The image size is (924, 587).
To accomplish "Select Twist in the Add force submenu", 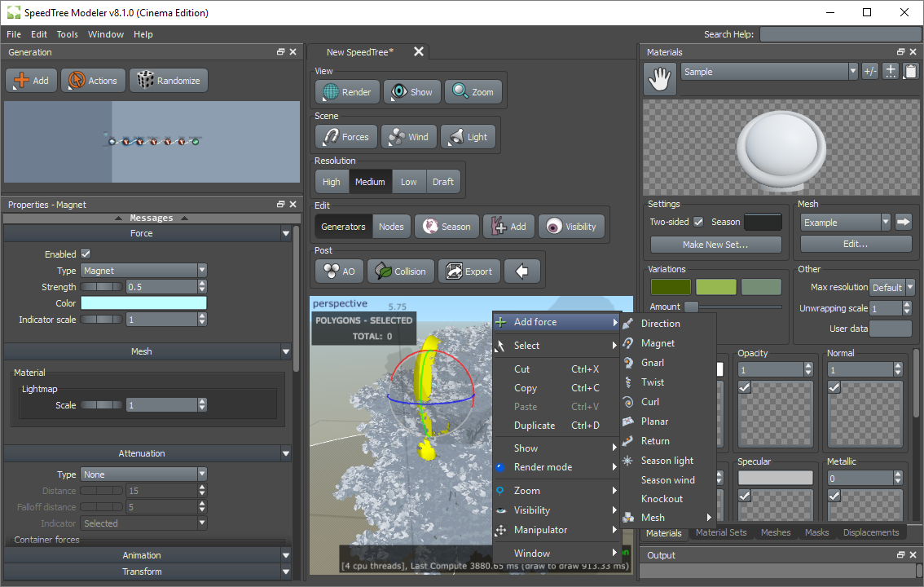I will 653,382.
